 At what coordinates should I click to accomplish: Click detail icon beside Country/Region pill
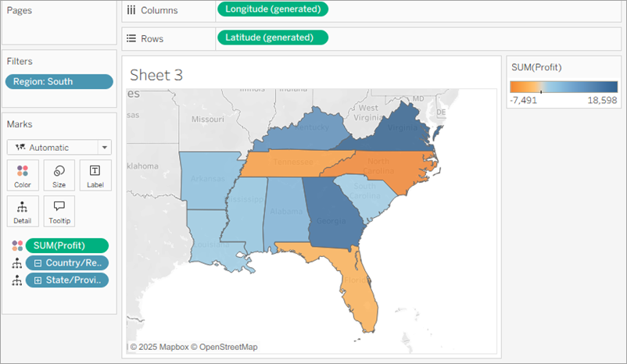pyautogui.click(x=17, y=262)
